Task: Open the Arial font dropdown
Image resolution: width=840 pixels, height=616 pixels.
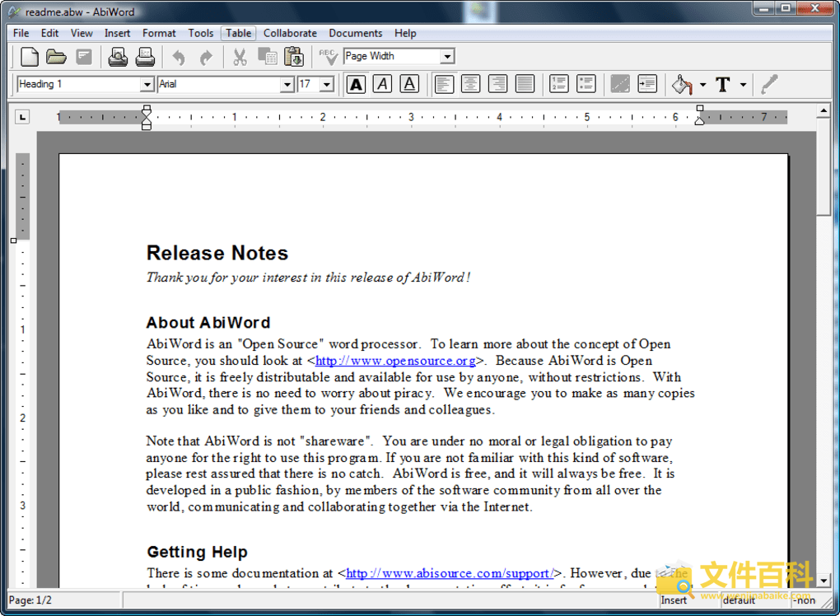Action: coord(287,84)
